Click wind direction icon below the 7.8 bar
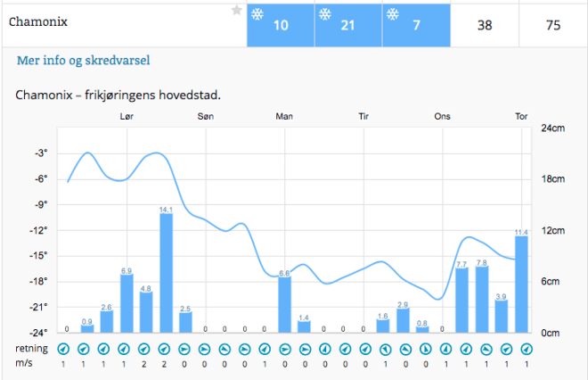588x380 pixels. point(486,349)
